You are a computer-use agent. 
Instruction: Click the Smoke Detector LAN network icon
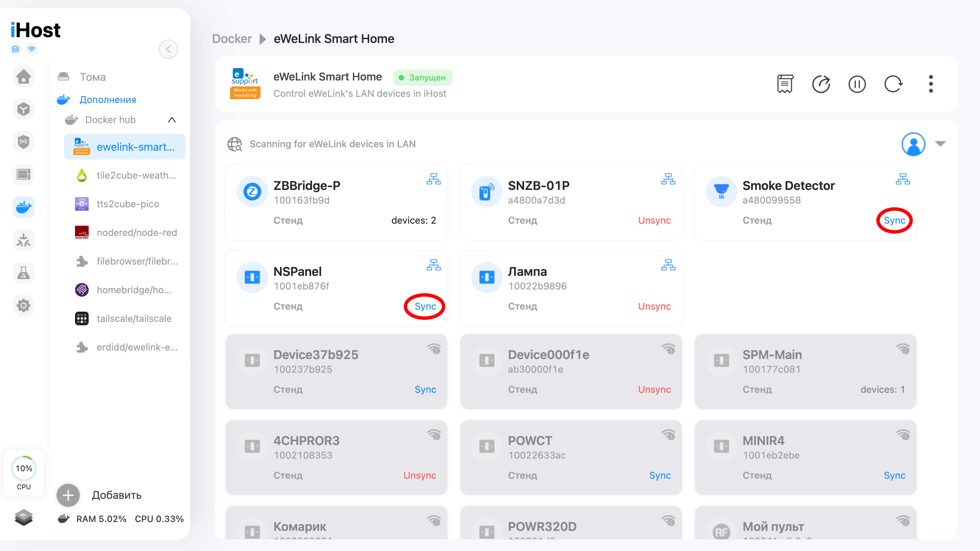(903, 179)
